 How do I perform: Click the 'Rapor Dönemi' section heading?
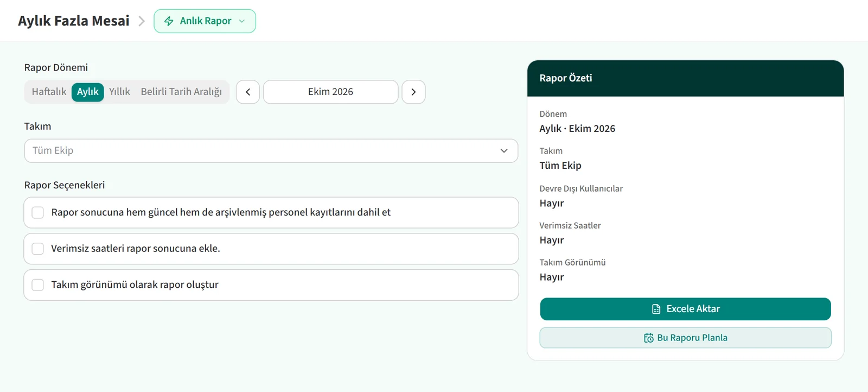pos(56,67)
